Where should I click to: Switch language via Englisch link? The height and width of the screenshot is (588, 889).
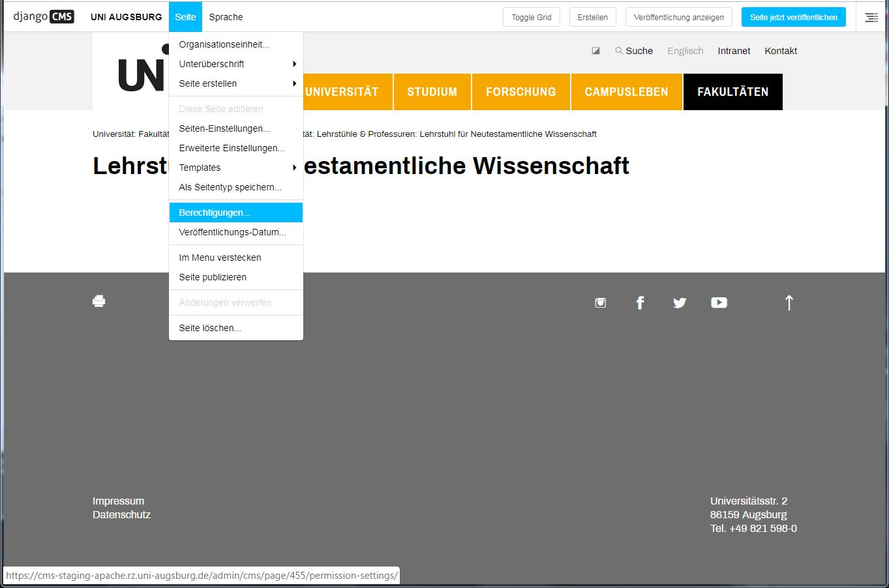pos(686,51)
